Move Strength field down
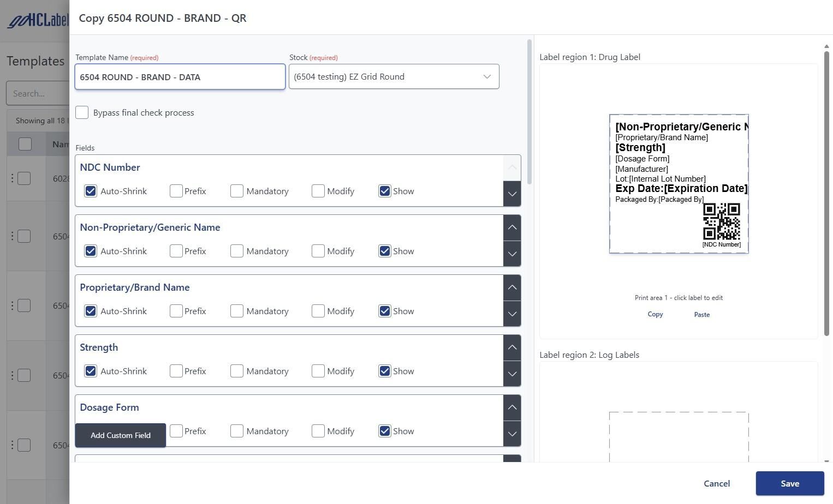The height and width of the screenshot is (504, 833). (512, 374)
